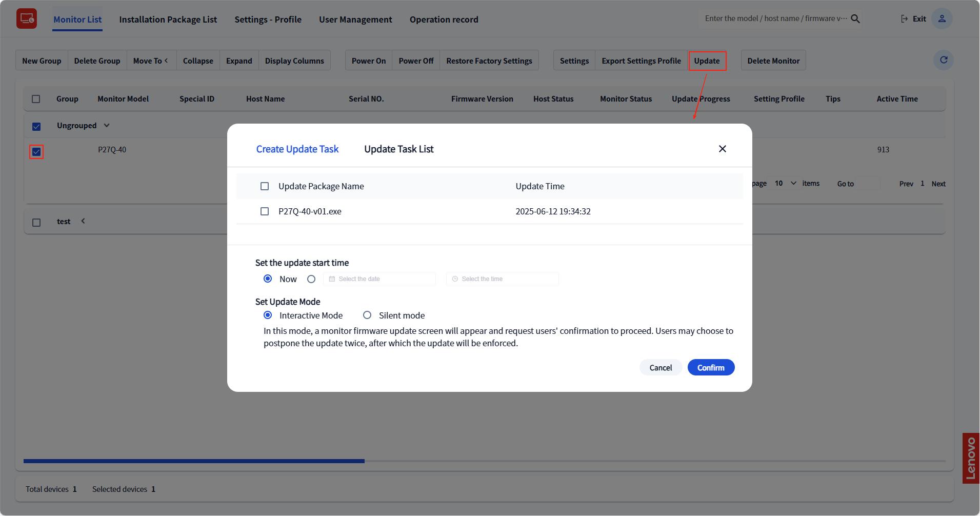Expand the test group arrow
This screenshot has width=980, height=516.
83,221
